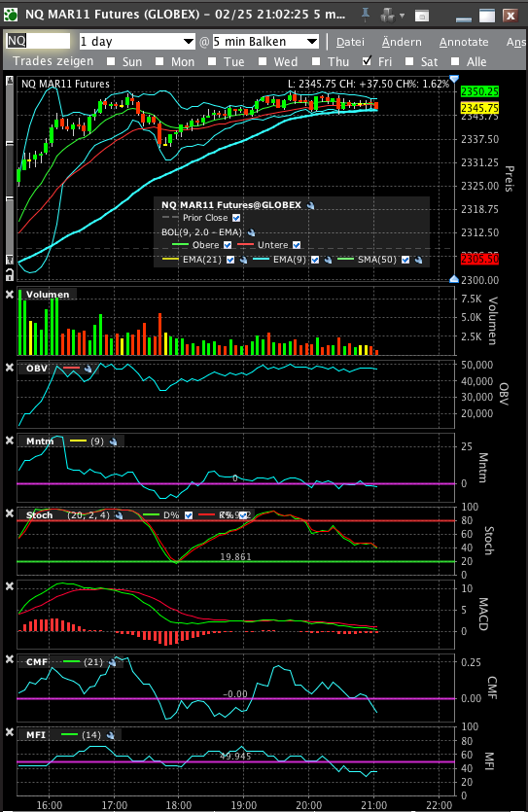The width and height of the screenshot is (528, 812).
Task: Remove the MFI panel with its X
Action: tap(10, 732)
